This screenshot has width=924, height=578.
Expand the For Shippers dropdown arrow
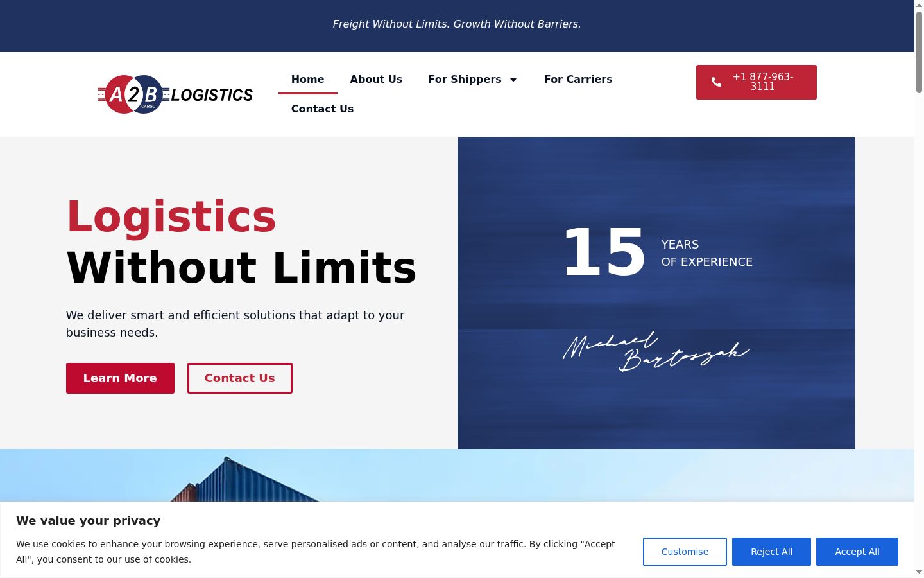513,80
